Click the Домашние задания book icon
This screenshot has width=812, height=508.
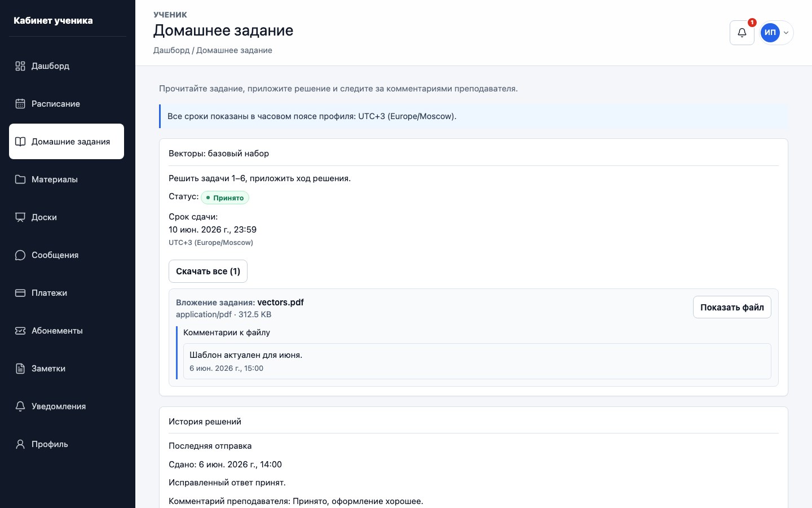pyautogui.click(x=20, y=142)
